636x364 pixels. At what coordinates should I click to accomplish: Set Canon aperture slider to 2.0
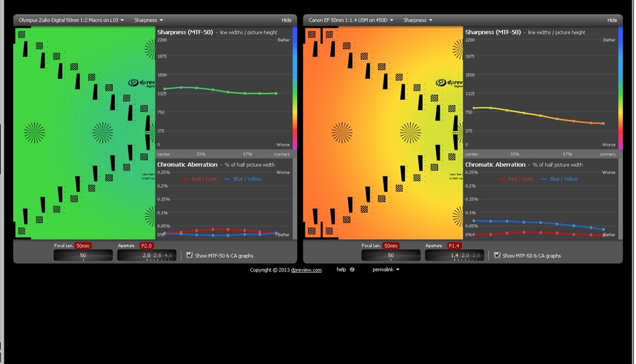click(465, 255)
